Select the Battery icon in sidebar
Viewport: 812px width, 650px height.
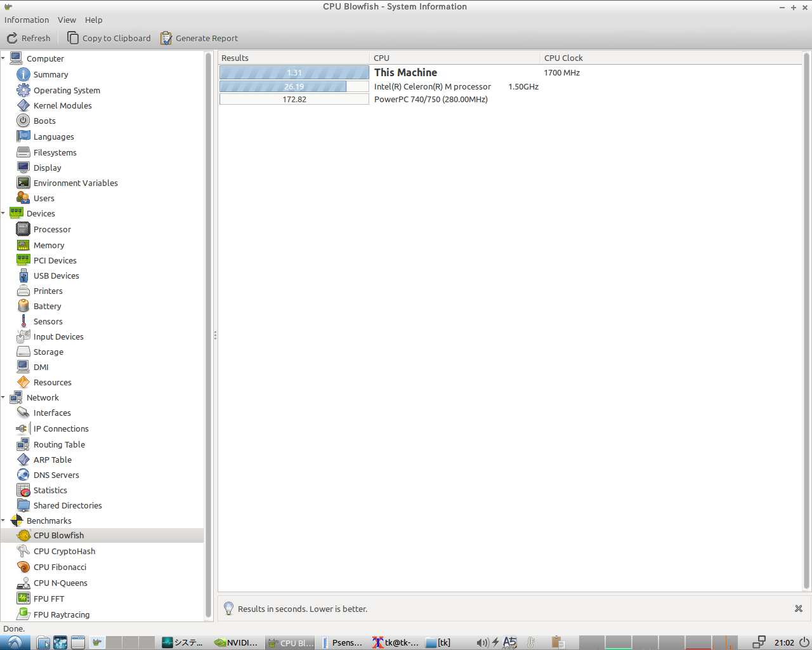[x=23, y=306]
